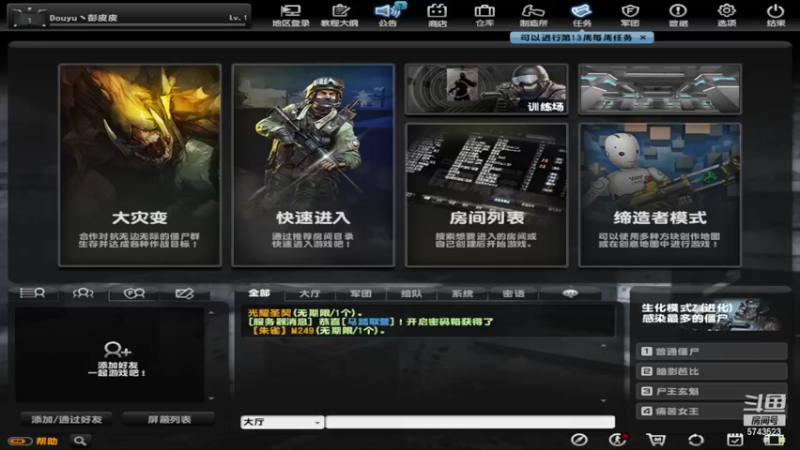Select the 快速进入 quick join card
Viewport: 800px width, 450px height.
coord(313,165)
